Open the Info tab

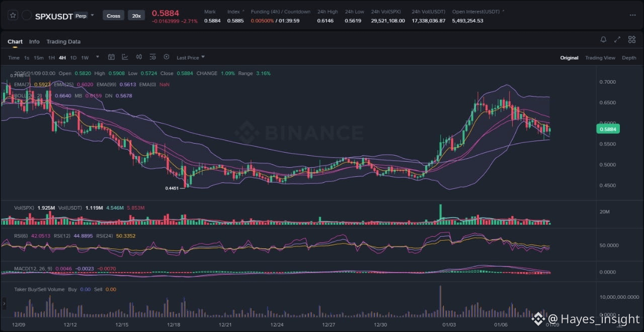[34, 42]
